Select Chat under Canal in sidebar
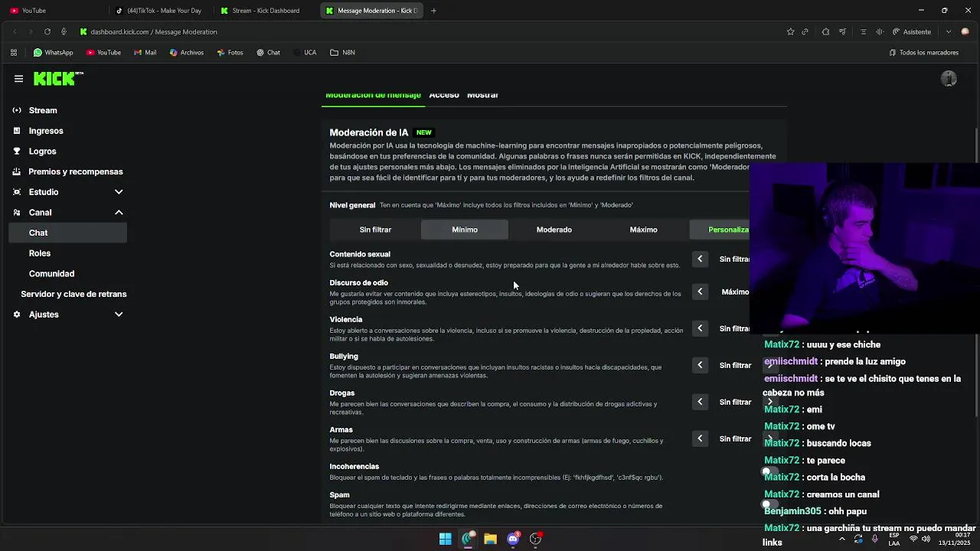 (67, 233)
